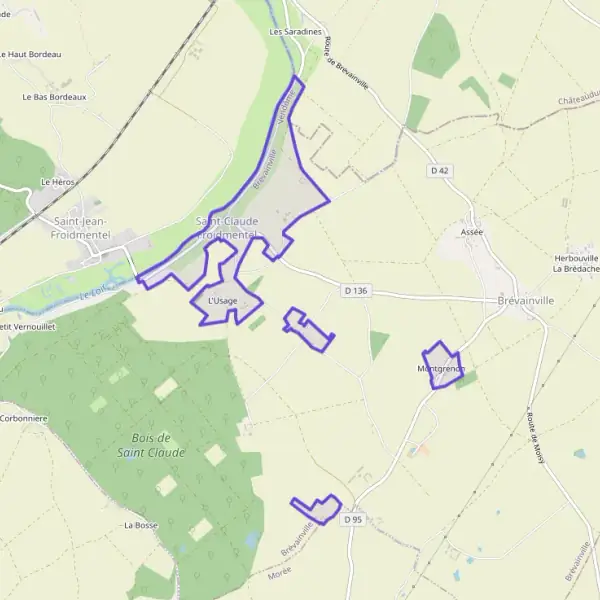Click the La Bosse place label

pos(141,525)
